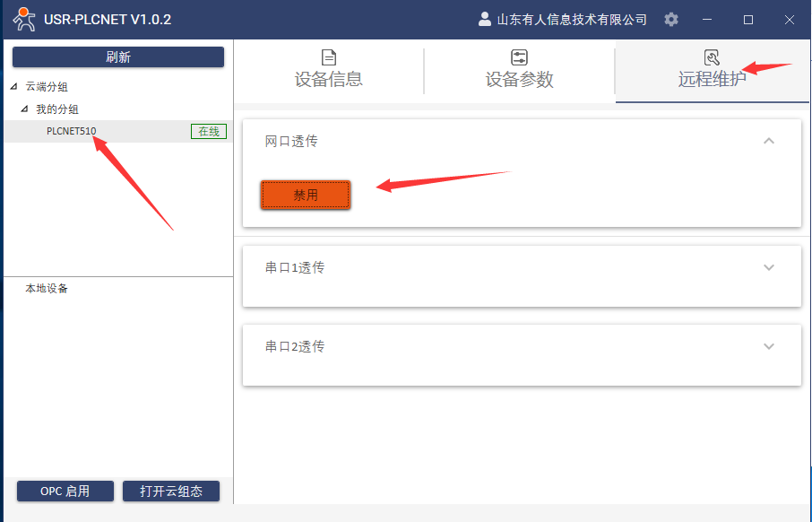
Task: Open settings via the gear icon
Action: [x=671, y=19]
